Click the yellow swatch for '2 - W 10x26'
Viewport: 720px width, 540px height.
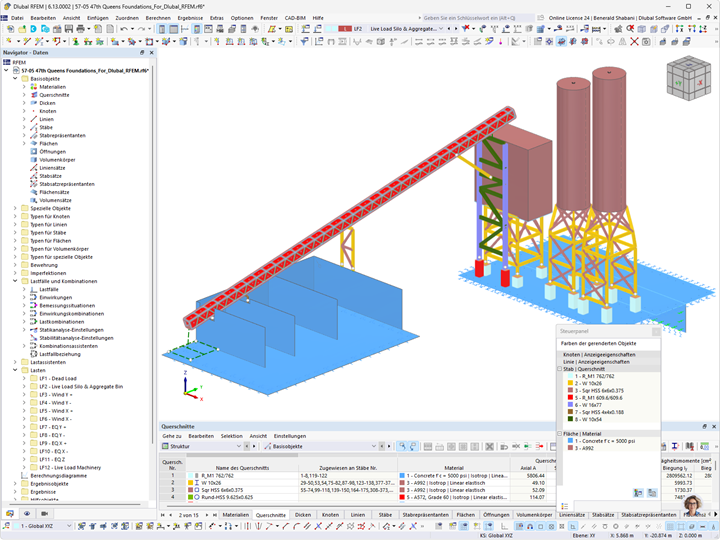pos(570,383)
